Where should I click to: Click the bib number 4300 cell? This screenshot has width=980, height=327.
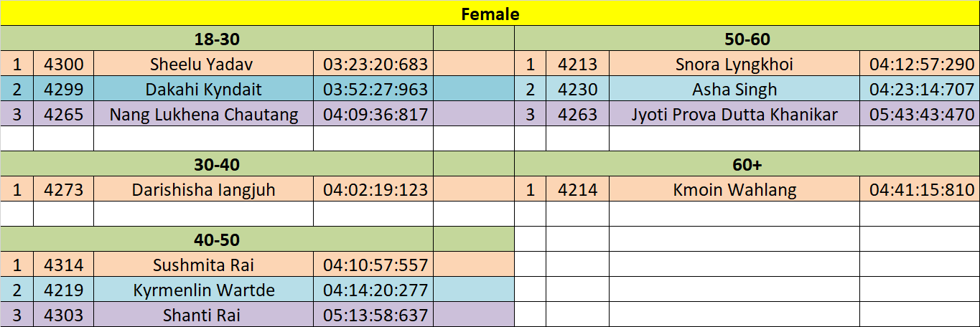tap(63, 65)
